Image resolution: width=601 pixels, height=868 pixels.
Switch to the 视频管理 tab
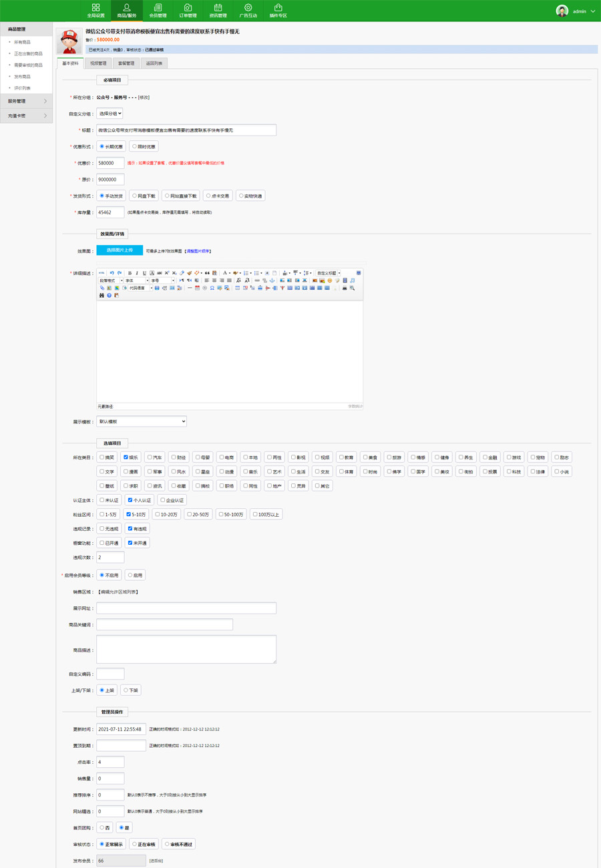pyautogui.click(x=98, y=63)
